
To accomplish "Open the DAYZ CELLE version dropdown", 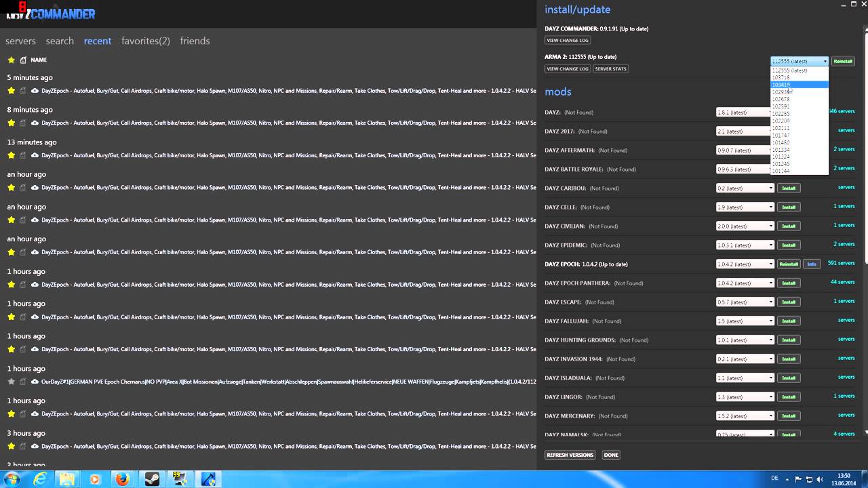I will [x=745, y=207].
